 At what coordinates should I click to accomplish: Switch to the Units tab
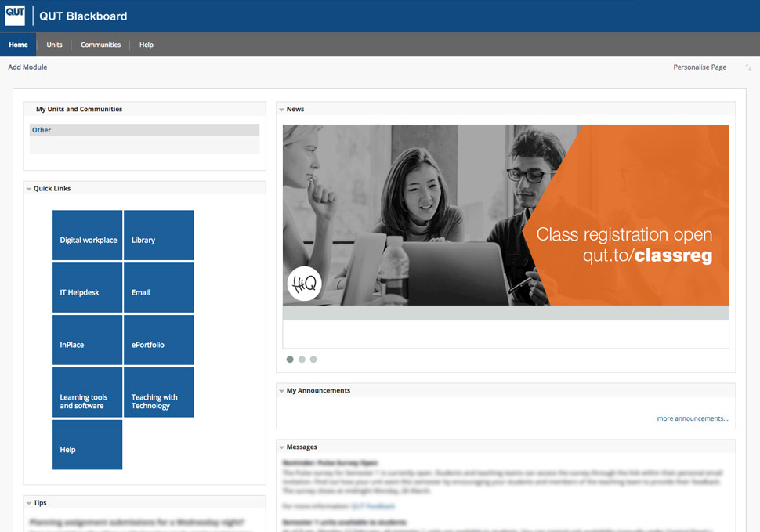click(x=53, y=45)
